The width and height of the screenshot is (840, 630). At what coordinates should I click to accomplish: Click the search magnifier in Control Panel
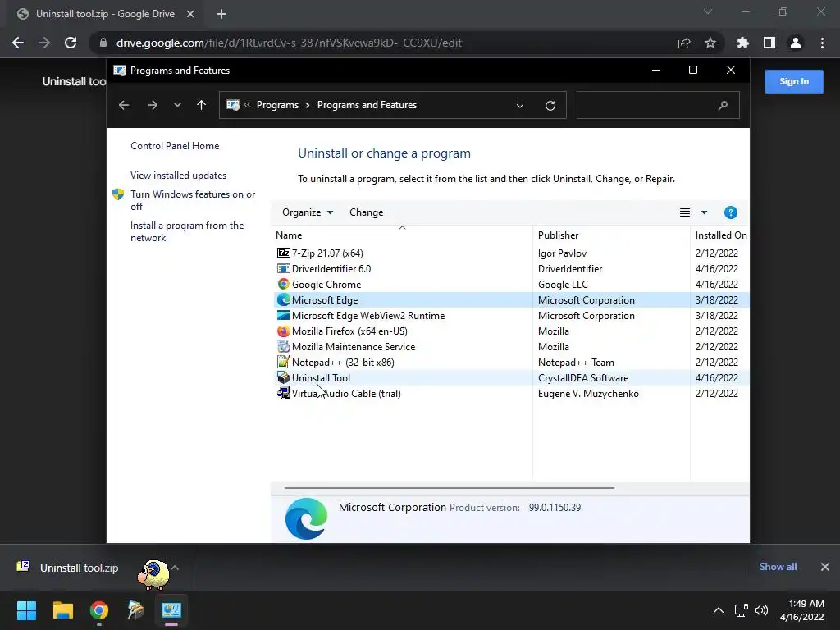723,106
